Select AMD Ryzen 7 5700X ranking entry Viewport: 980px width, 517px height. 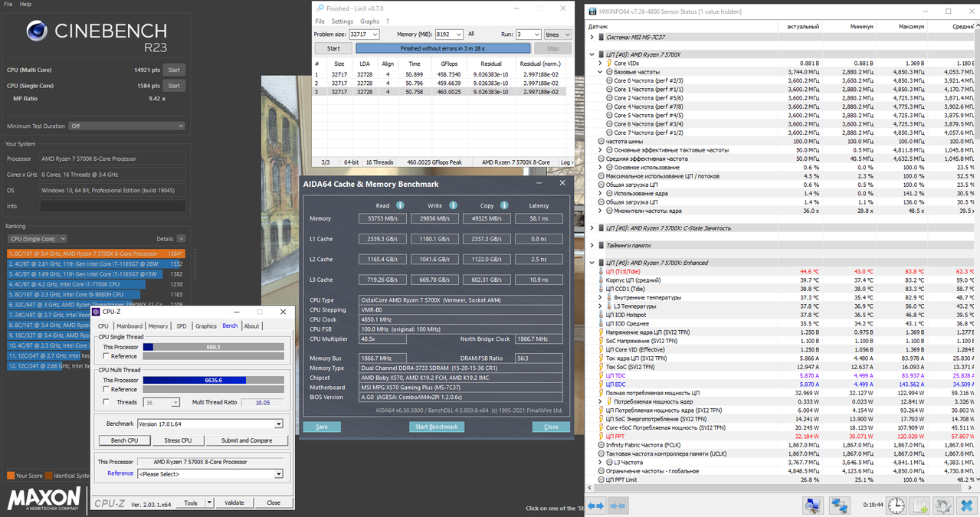tap(96, 254)
